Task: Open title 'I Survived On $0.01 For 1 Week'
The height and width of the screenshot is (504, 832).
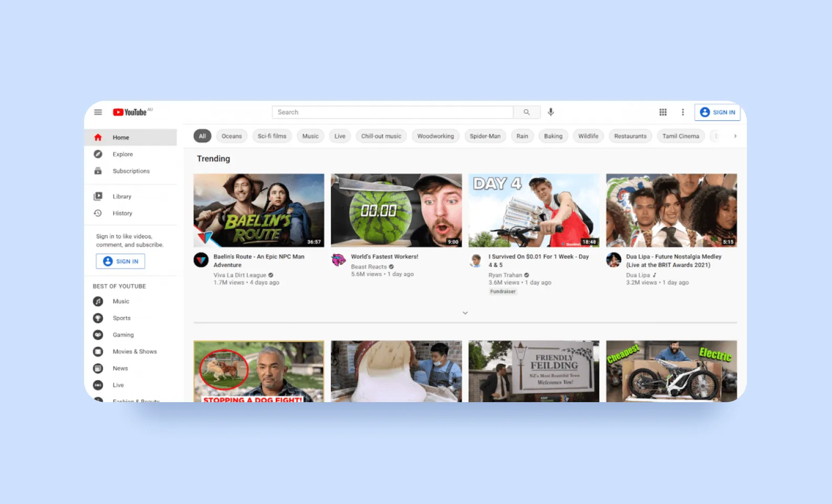Action: pos(538,261)
